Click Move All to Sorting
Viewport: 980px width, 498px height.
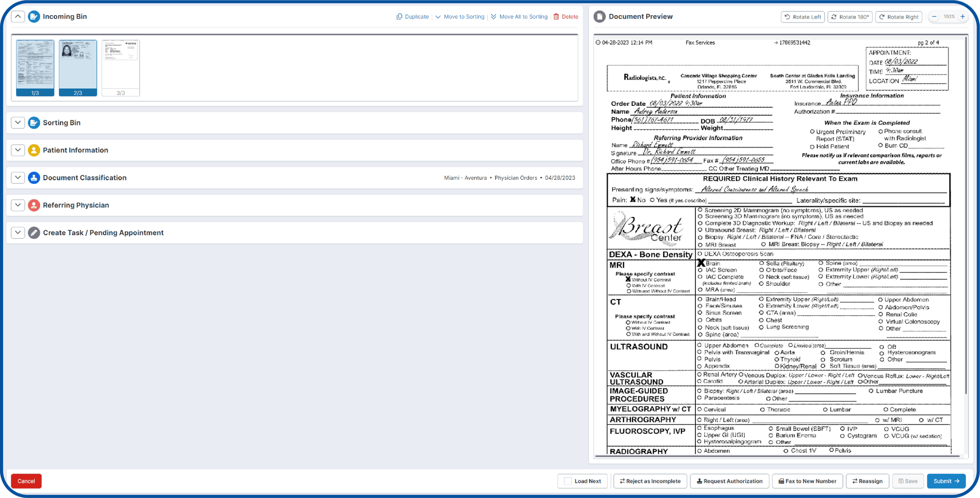pyautogui.click(x=519, y=17)
